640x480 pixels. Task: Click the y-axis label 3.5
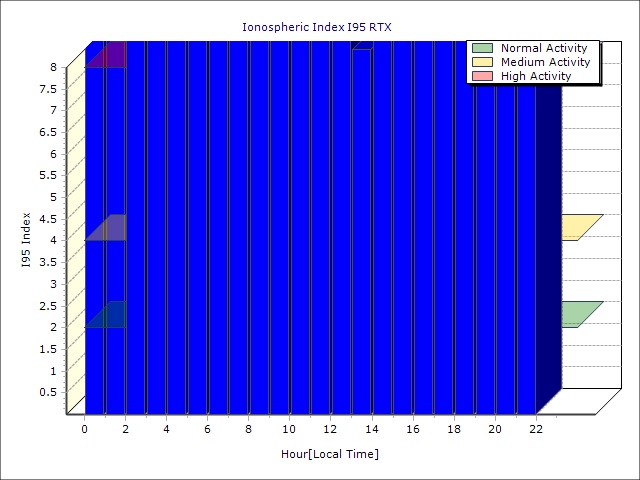pyautogui.click(x=48, y=262)
